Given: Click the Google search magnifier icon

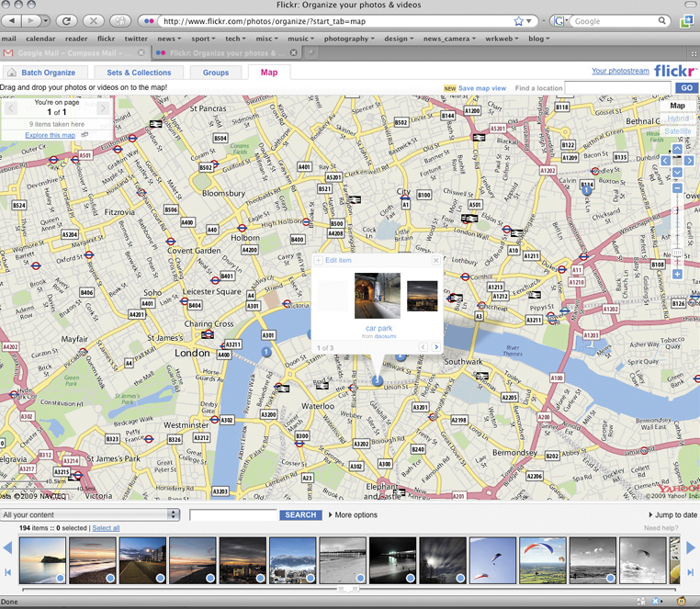Looking at the screenshot, I should 662,20.
